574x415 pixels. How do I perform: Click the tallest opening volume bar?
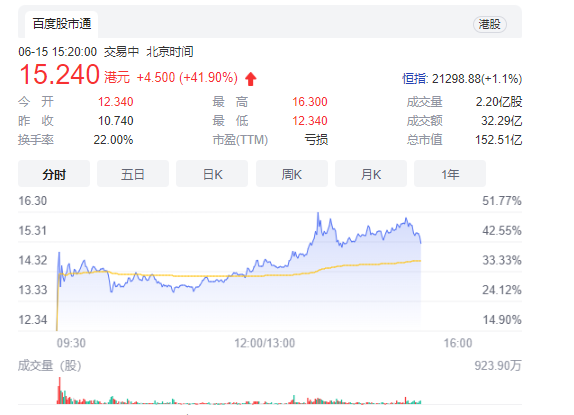click(x=59, y=391)
